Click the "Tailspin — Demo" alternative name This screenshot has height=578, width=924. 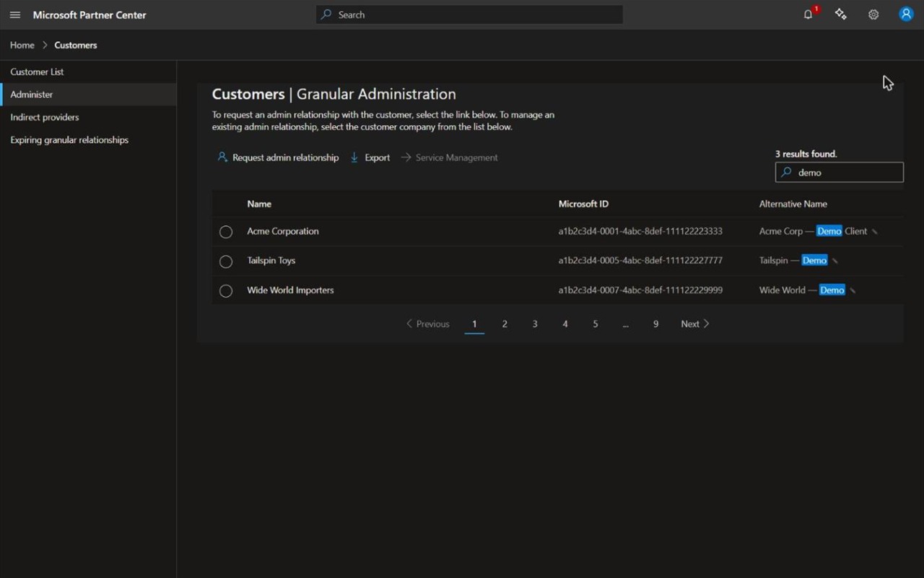793,260
